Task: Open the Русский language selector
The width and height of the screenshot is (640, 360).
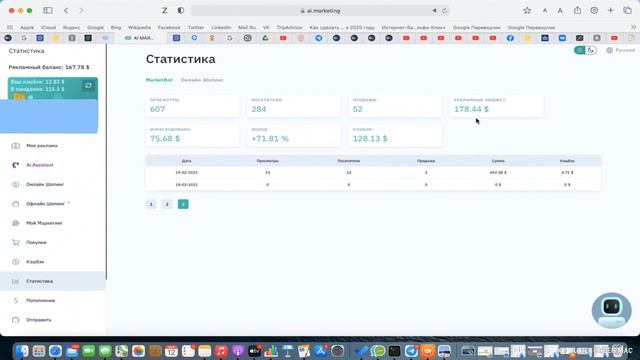Action: tap(620, 50)
